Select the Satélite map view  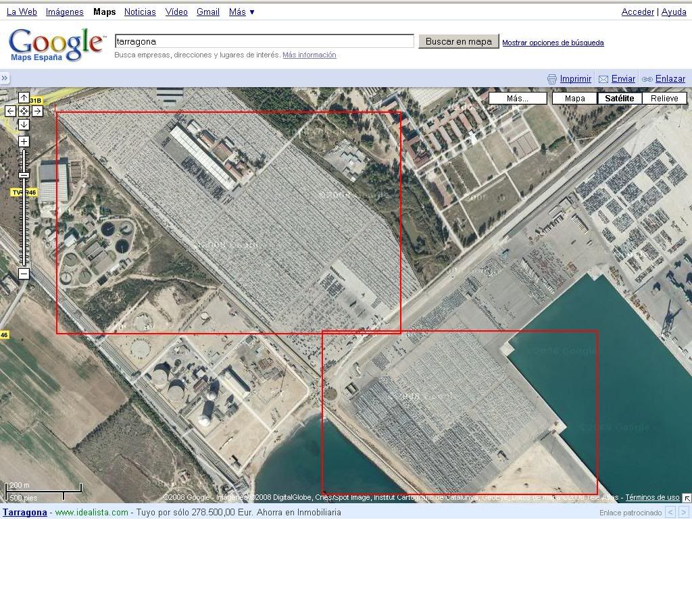point(619,99)
